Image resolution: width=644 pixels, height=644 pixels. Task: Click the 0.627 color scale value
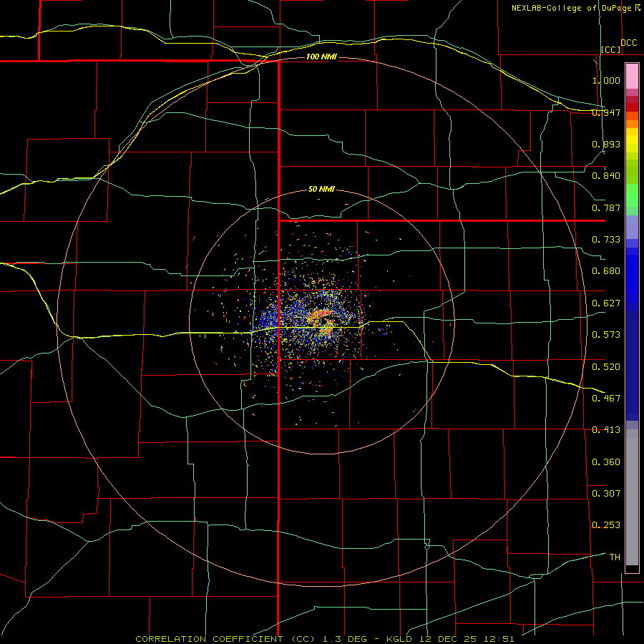(x=606, y=303)
